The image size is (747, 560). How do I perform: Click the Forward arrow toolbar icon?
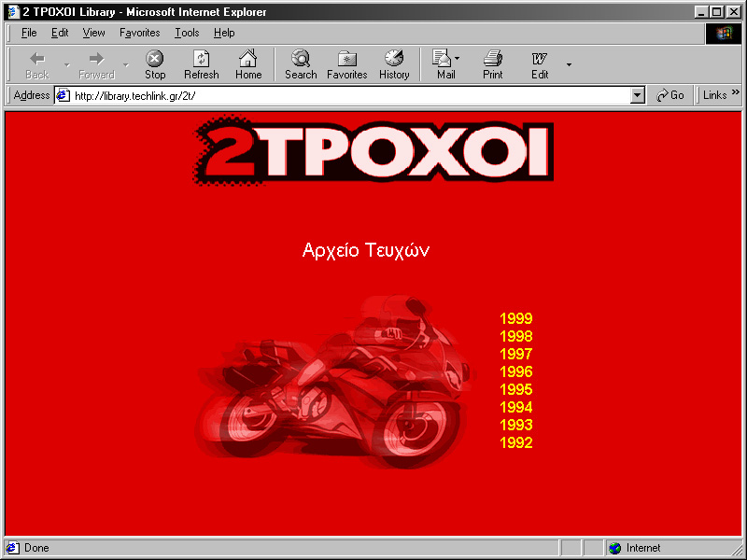coord(96,59)
